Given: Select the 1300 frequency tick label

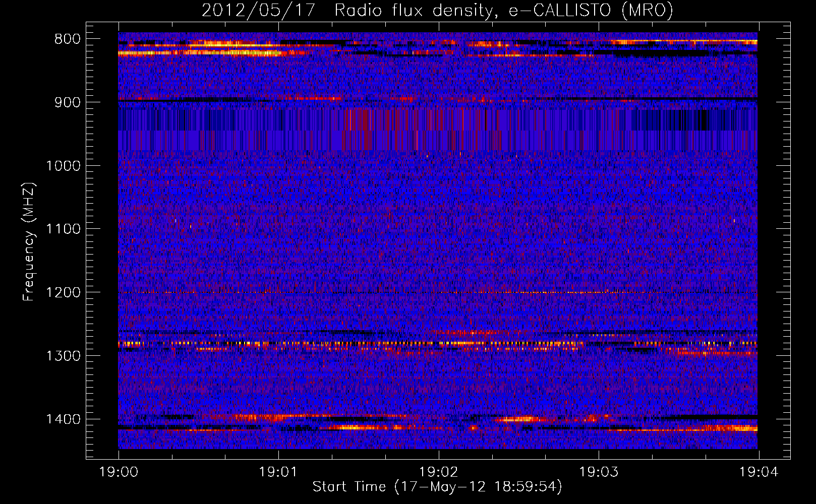Looking at the screenshot, I should pos(64,356).
